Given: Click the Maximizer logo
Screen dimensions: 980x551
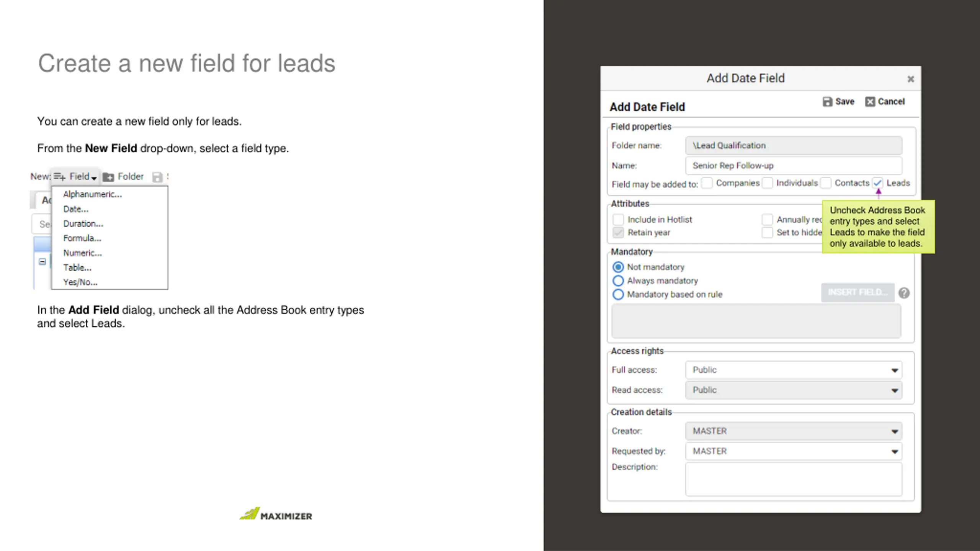Looking at the screenshot, I should [276, 514].
